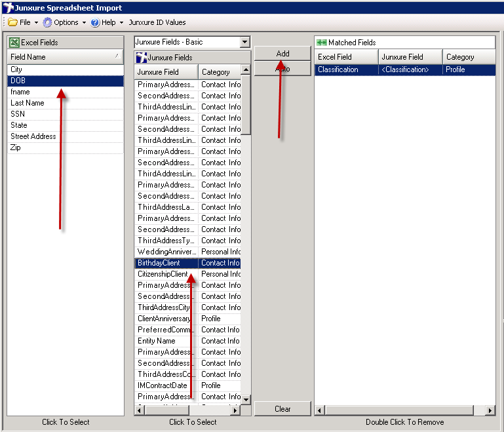
Task: Select the BirthdayClient Junxure field
Action: [187, 263]
